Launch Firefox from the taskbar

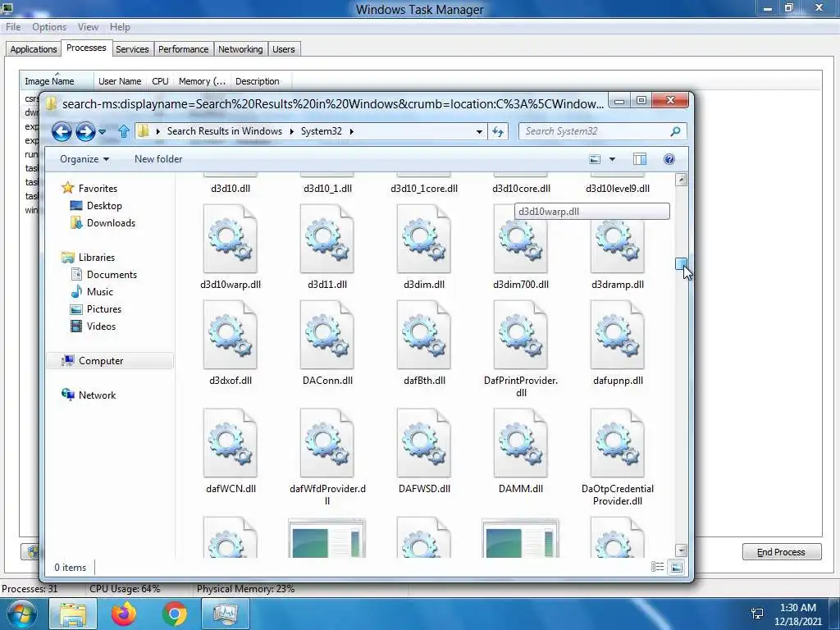click(x=124, y=614)
